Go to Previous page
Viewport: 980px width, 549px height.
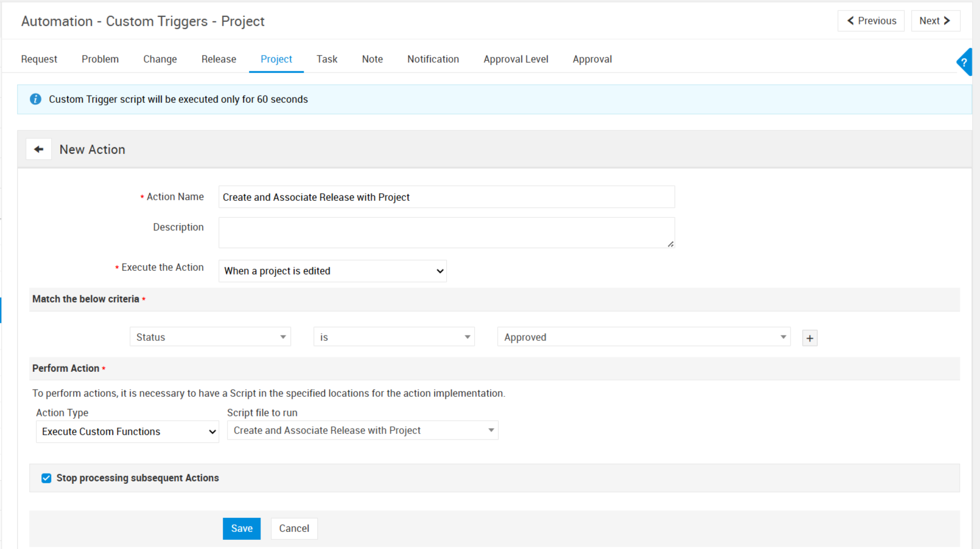[871, 21]
